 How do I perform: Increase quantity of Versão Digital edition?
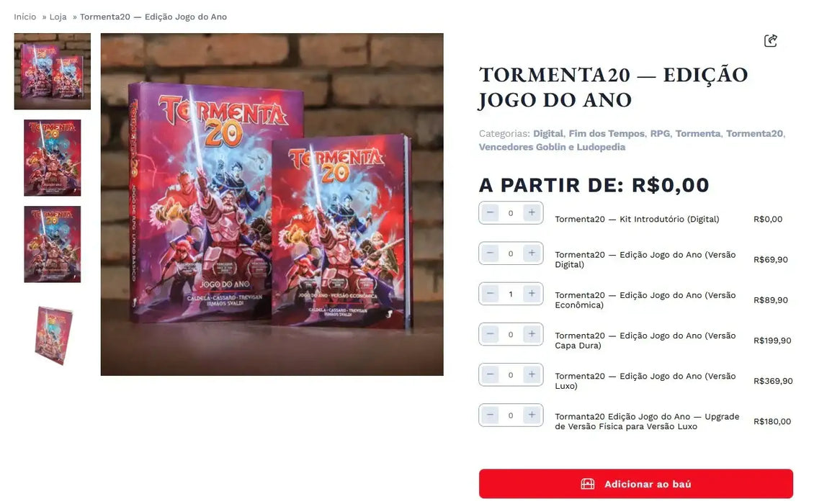[x=532, y=253]
